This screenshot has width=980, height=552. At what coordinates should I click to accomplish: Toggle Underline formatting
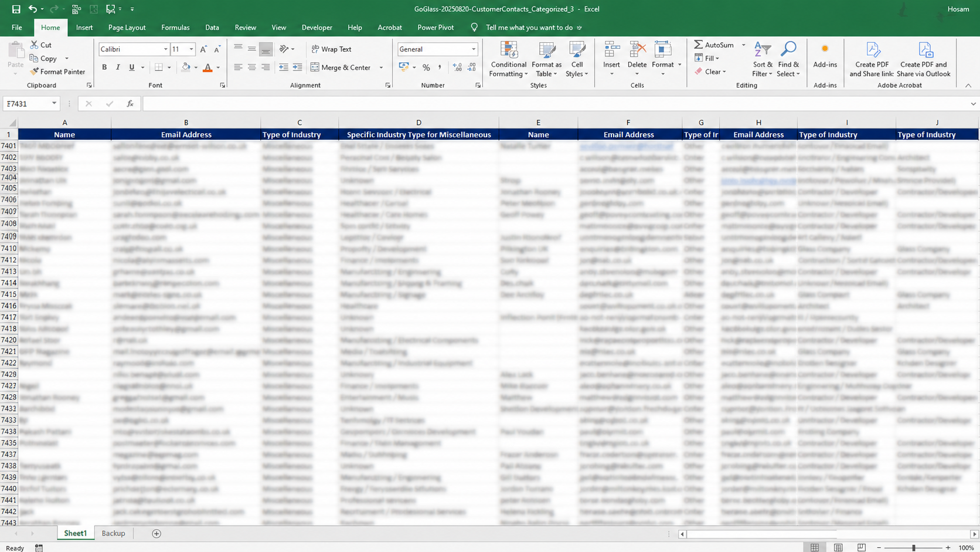tap(131, 67)
